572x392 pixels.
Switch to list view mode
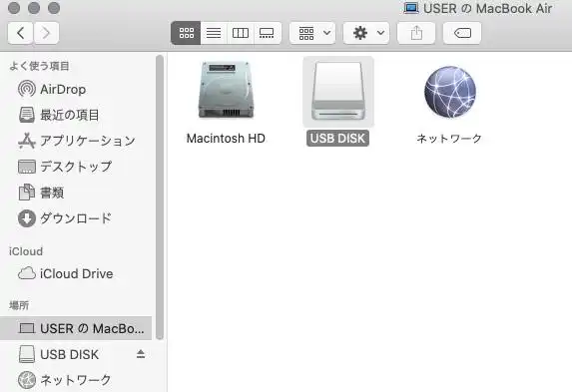pyautogui.click(x=214, y=33)
